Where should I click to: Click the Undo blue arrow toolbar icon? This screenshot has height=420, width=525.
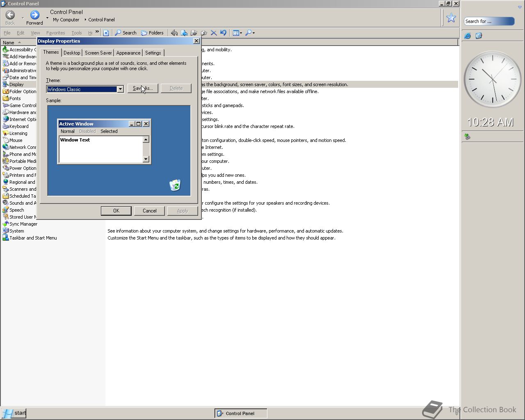[x=223, y=33]
